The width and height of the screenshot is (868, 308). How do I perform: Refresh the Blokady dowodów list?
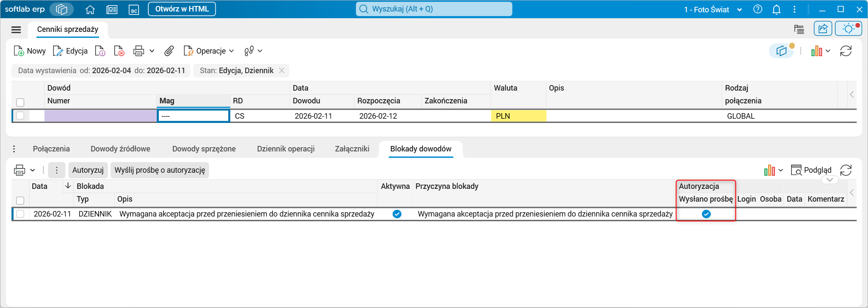tap(846, 170)
